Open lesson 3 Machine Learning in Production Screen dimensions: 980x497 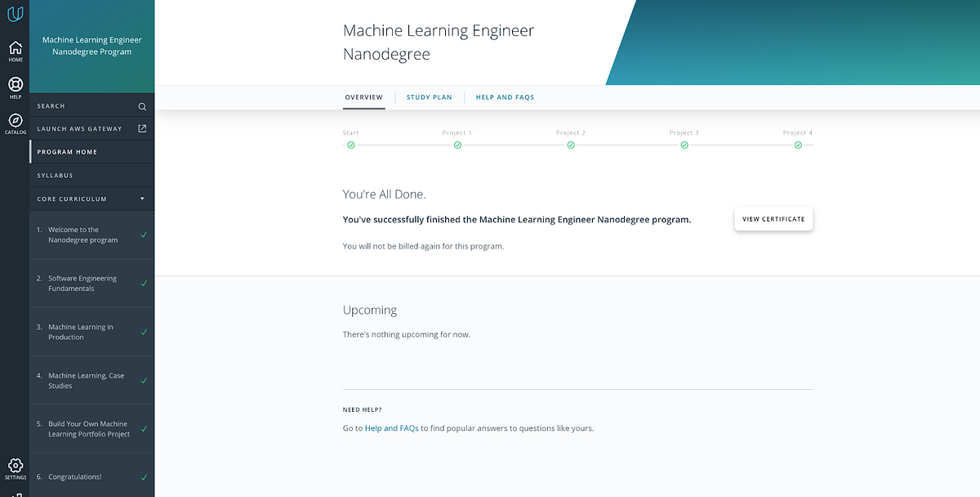pos(91,332)
